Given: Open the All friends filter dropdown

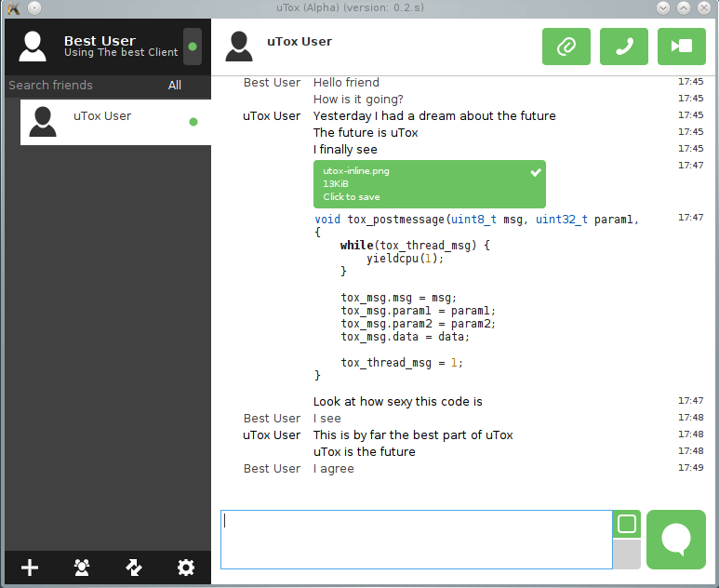Looking at the screenshot, I should pyautogui.click(x=175, y=86).
